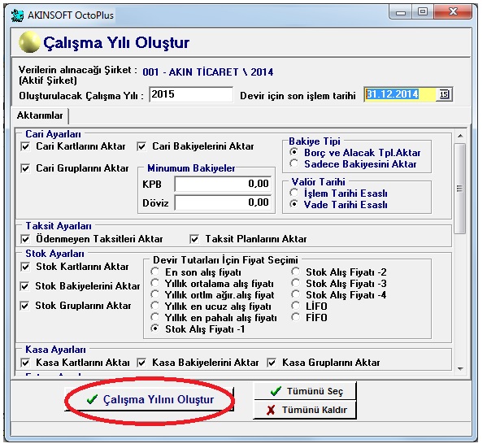This screenshot has width=487, height=448.
Task: Click the yellow sphere icon beside Çalışma Yılı Oluştur
Action: 29,42
